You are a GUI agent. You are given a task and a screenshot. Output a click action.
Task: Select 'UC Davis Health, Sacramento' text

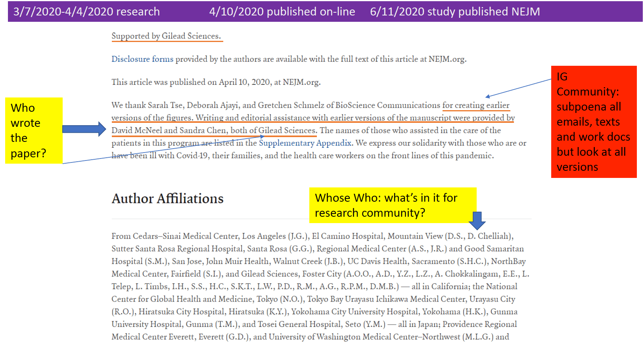coord(401,262)
